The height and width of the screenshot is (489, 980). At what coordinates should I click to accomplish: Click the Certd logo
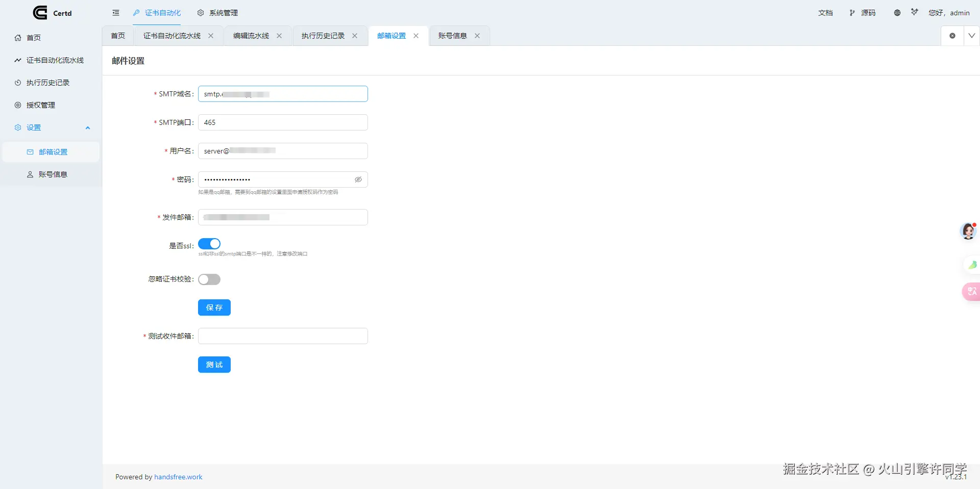(52, 13)
